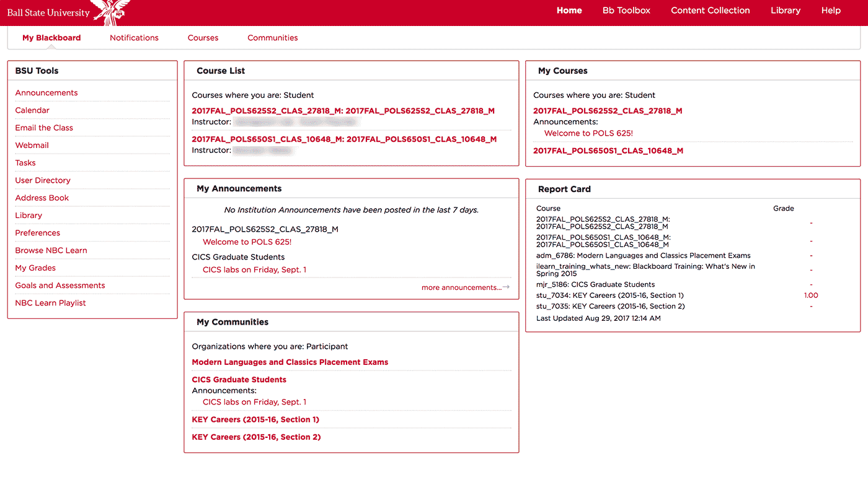Open POLS650S1 course in Course List
This screenshot has height=485, width=868.
[344, 139]
